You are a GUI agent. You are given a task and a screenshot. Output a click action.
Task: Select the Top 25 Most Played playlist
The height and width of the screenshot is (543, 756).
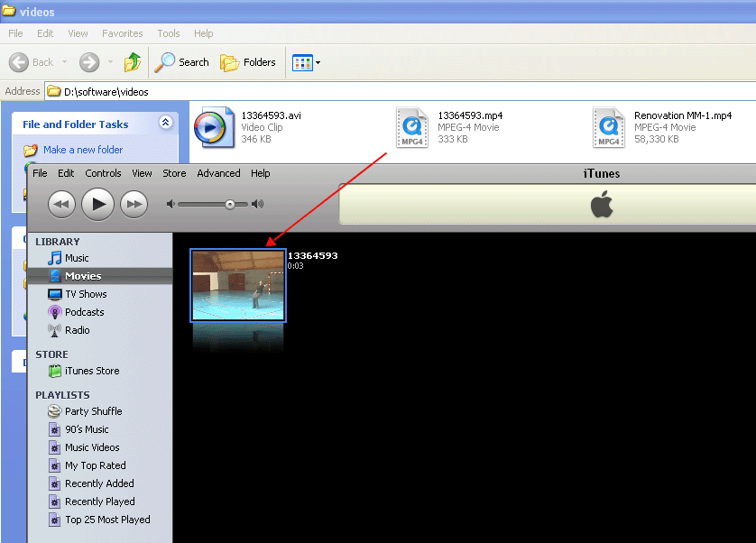(100, 520)
